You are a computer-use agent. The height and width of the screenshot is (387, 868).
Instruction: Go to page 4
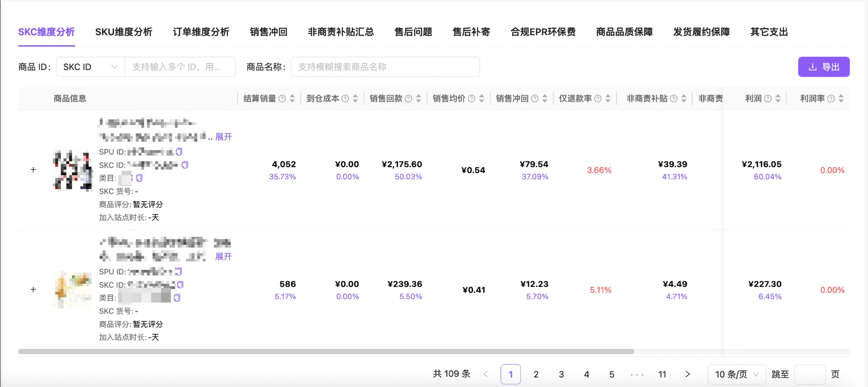[x=587, y=374]
